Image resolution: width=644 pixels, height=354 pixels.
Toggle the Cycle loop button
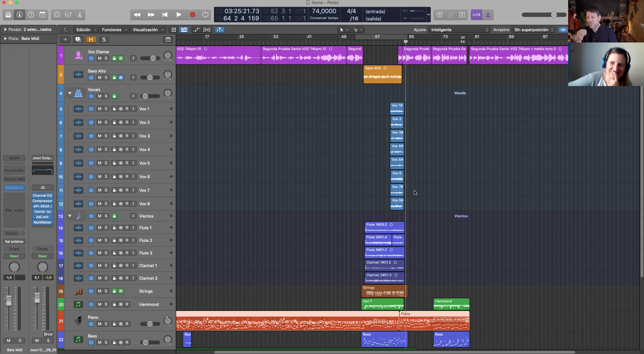pyautogui.click(x=205, y=15)
